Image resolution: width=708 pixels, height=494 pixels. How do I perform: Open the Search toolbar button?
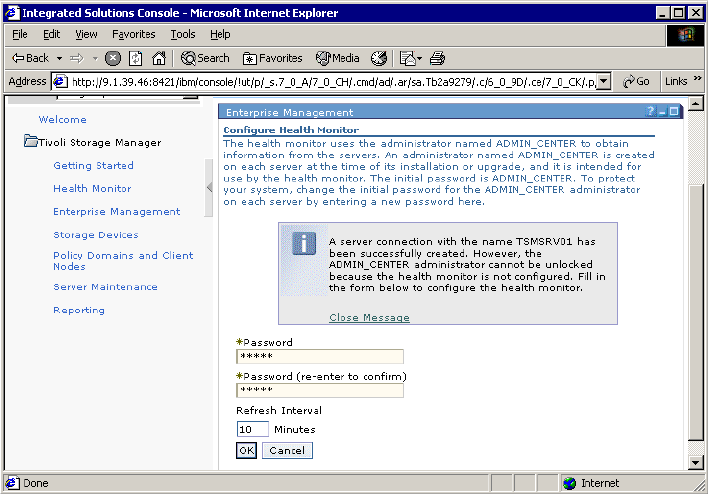coord(205,58)
